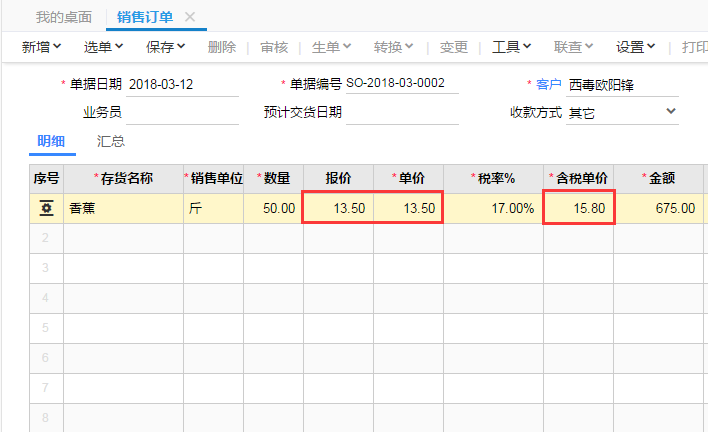708x432 pixels.
Task: Expand the 设置 menu
Action: point(635,46)
